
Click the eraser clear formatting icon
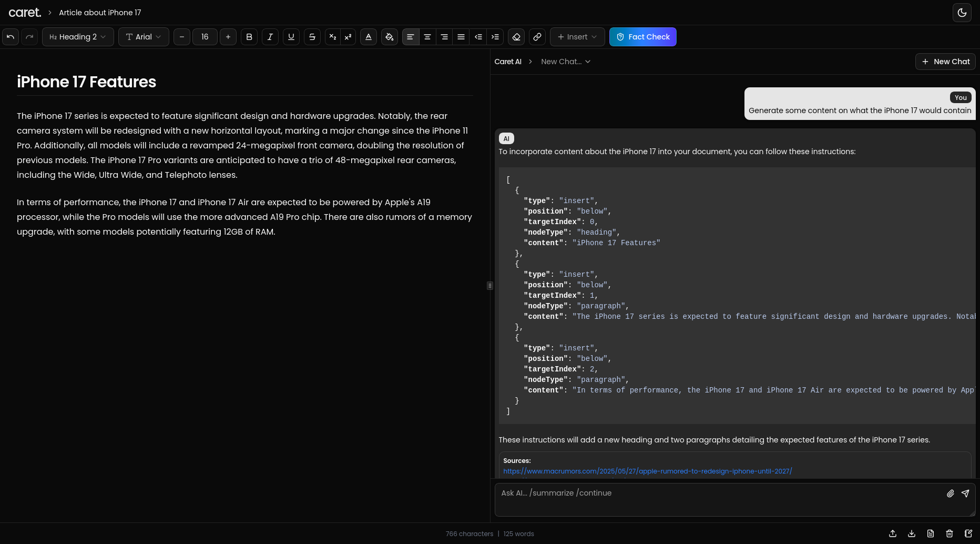click(516, 37)
